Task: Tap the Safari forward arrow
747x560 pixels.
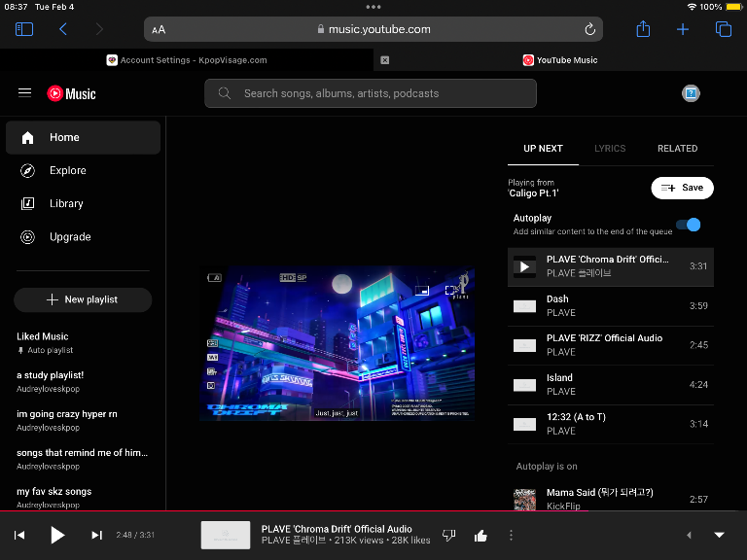Action: pyautogui.click(x=99, y=29)
